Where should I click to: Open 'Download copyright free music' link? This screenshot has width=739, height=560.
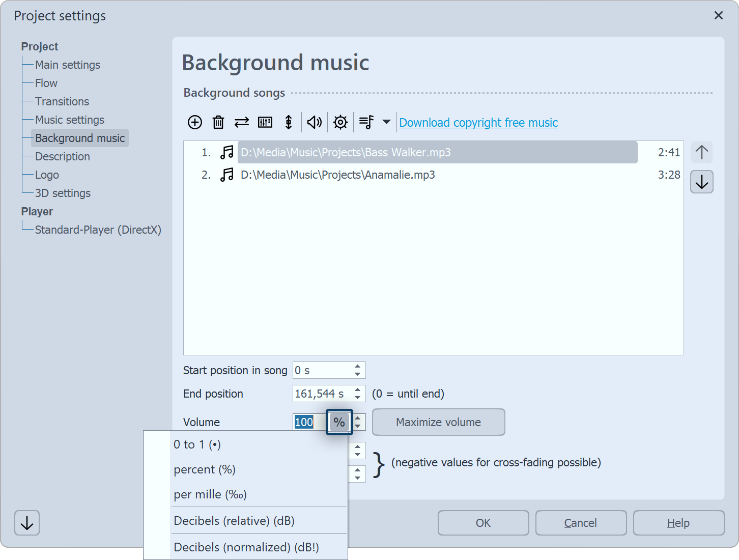tap(478, 123)
